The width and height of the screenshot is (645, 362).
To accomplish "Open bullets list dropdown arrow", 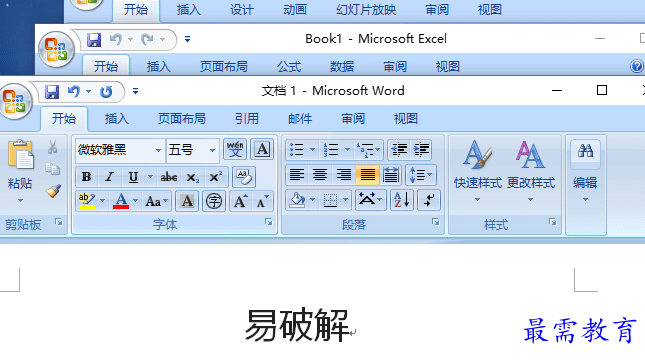I will click(312, 150).
